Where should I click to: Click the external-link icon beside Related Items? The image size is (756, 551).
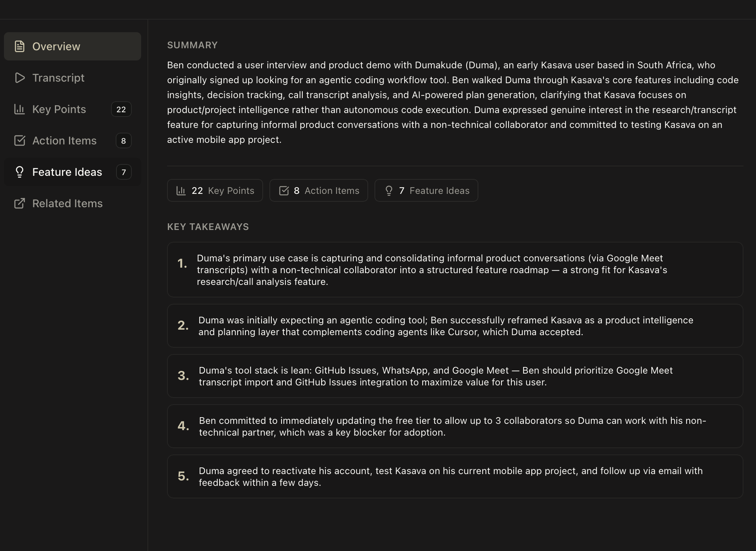pos(20,203)
